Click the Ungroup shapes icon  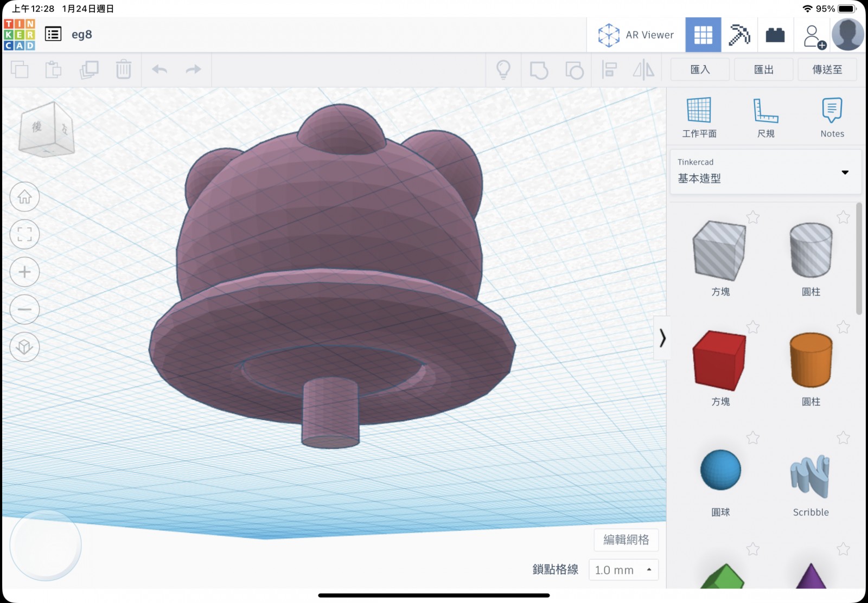pyautogui.click(x=574, y=70)
